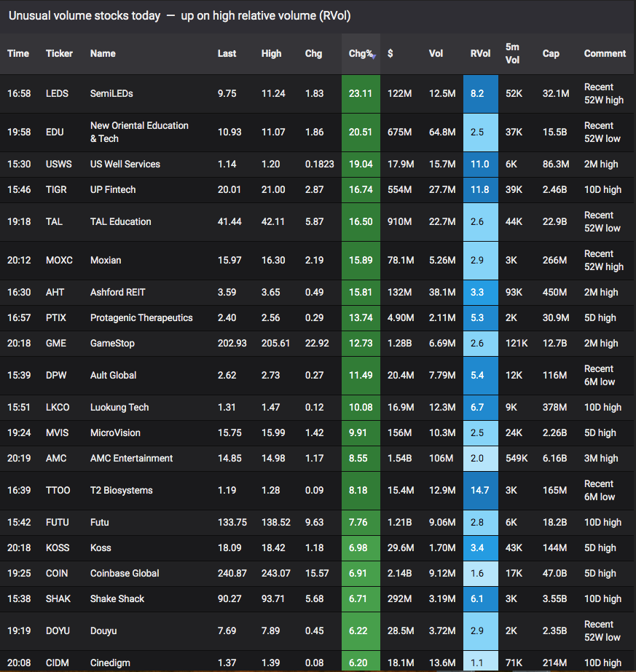Image resolution: width=636 pixels, height=672 pixels.
Task: Click the 106M volume cell for AMC
Action: pos(441,458)
